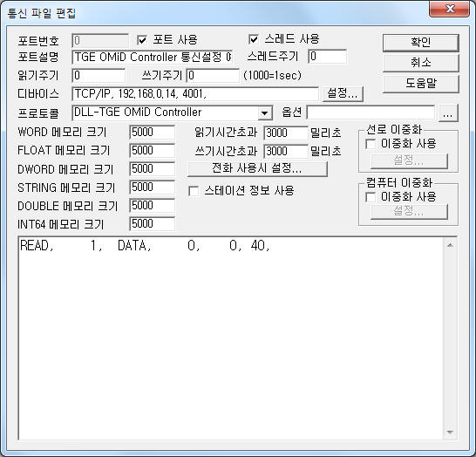Image resolution: width=476 pixels, height=457 pixels.
Task: Click the 취소 (Cancel) button
Action: 420,63
